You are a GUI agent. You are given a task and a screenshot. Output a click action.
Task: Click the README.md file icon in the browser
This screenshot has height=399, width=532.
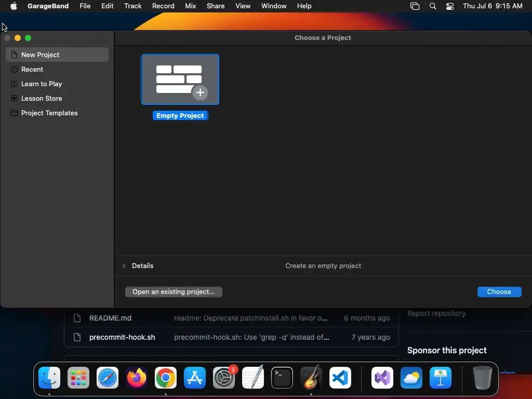click(x=77, y=318)
